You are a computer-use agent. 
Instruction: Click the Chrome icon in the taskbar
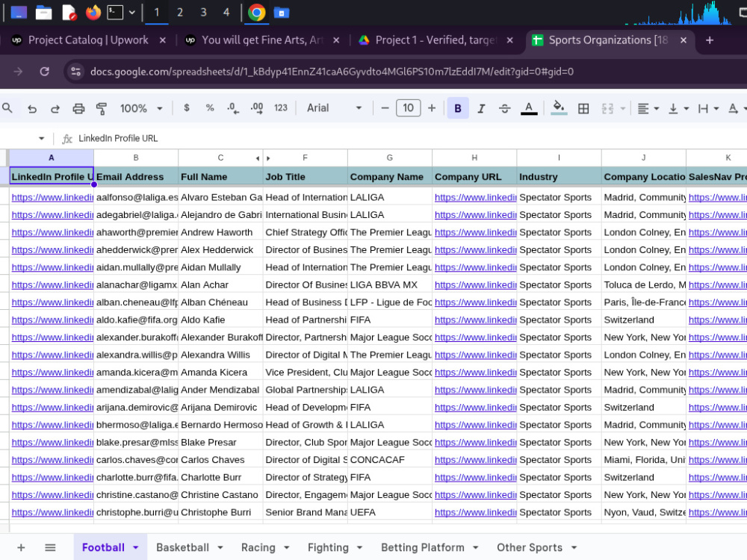[256, 13]
